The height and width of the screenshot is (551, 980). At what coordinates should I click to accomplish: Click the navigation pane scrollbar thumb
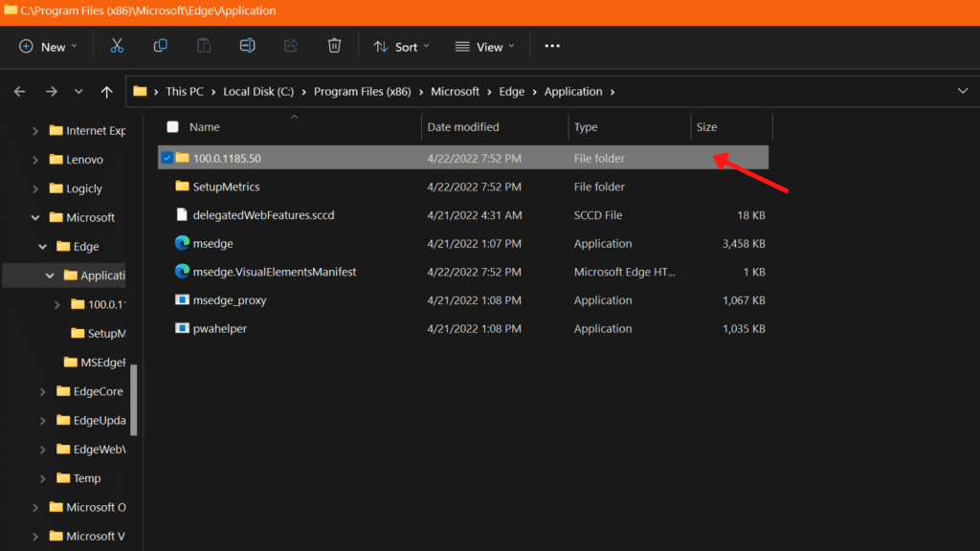pyautogui.click(x=133, y=400)
